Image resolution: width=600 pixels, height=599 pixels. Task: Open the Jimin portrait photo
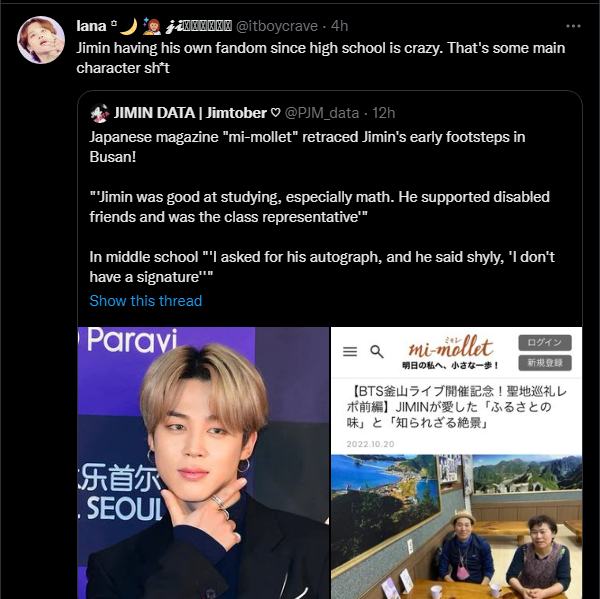click(x=203, y=463)
